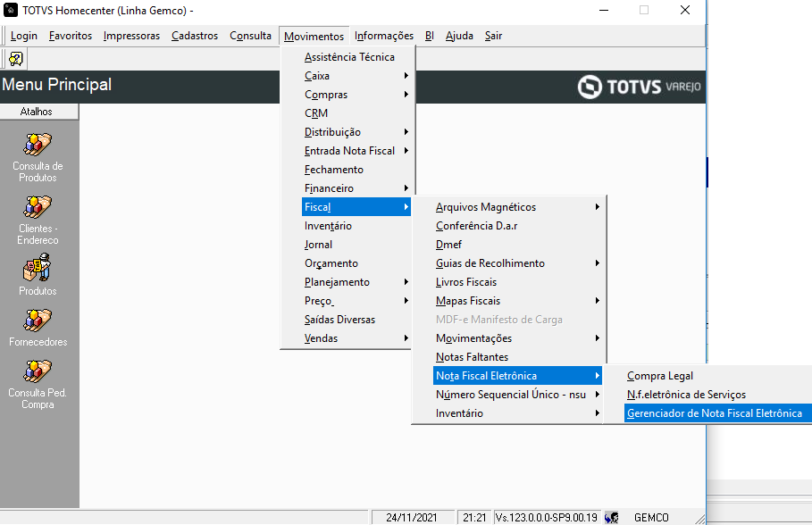Open the Consulta menu
Screen dimensions: 812x525
[x=251, y=36]
